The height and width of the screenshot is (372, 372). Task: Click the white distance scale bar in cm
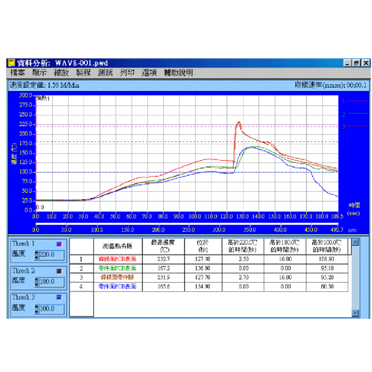(x=187, y=224)
